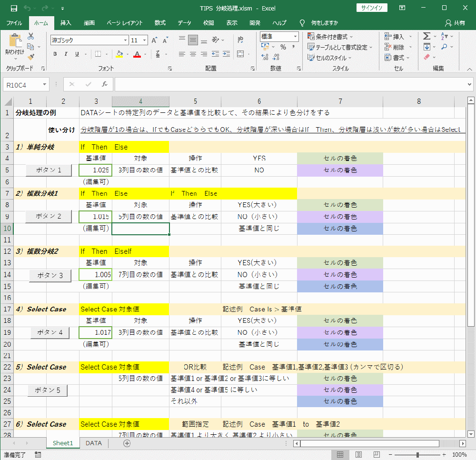Toggle align text left
The image size is (476, 460).
[182, 54]
